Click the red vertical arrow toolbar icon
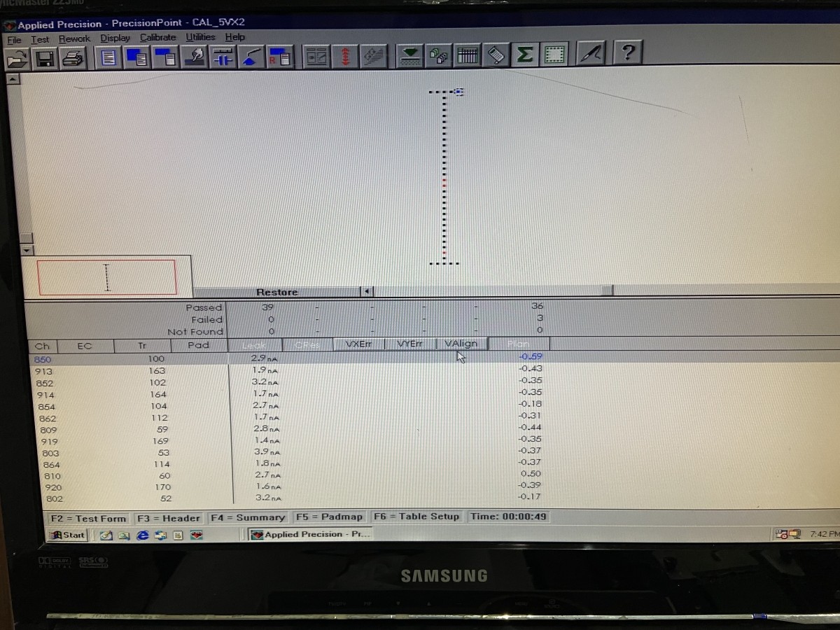 [x=344, y=57]
